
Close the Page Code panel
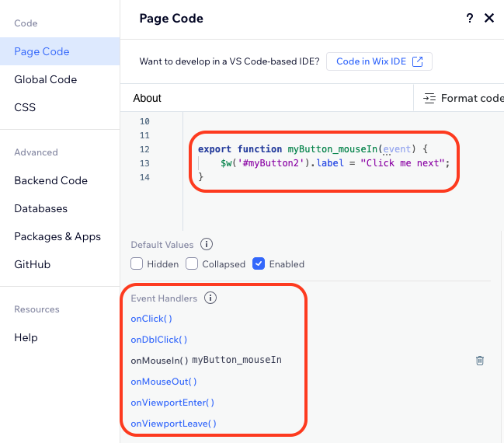pos(489,18)
